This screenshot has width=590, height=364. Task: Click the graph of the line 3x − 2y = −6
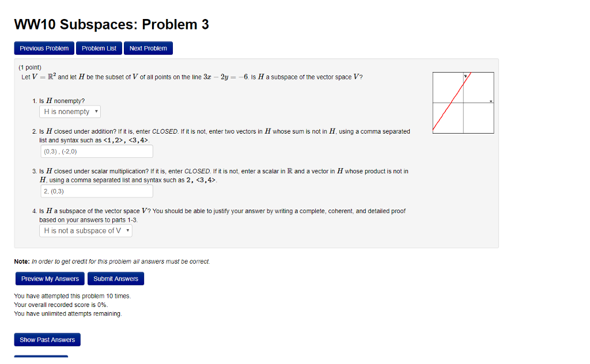click(x=463, y=101)
